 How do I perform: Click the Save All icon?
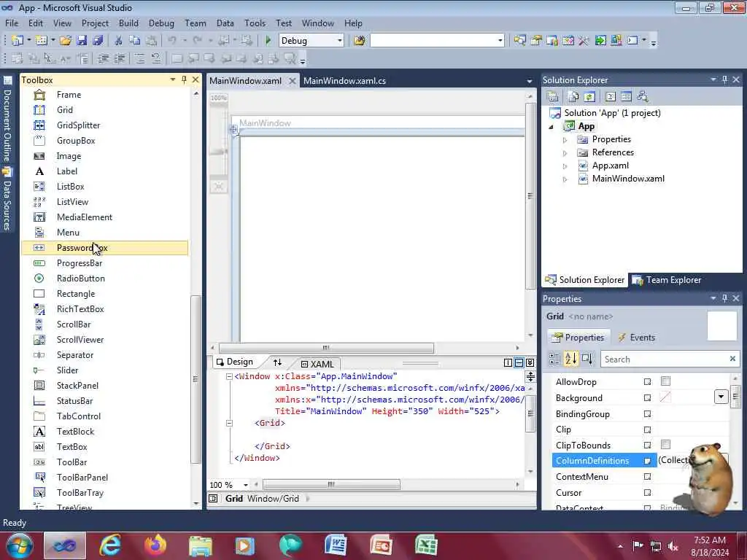[98, 41]
